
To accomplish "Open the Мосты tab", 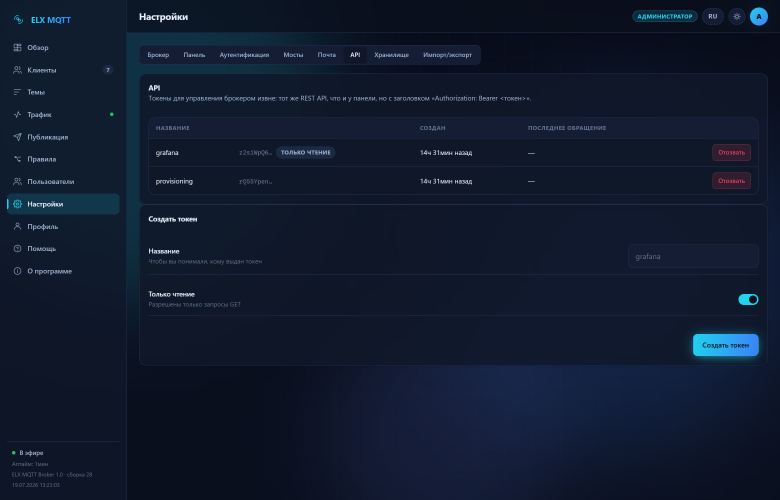I will click(x=293, y=55).
